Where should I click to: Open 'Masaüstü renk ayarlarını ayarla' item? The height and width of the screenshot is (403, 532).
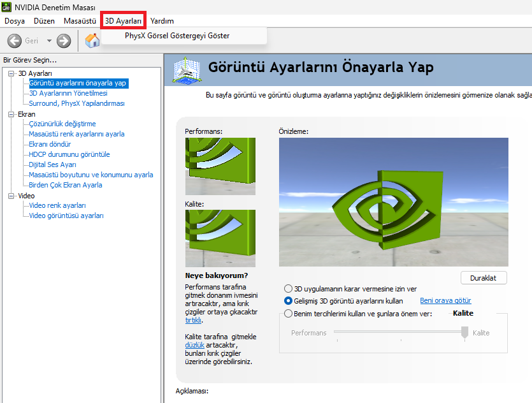coord(76,134)
